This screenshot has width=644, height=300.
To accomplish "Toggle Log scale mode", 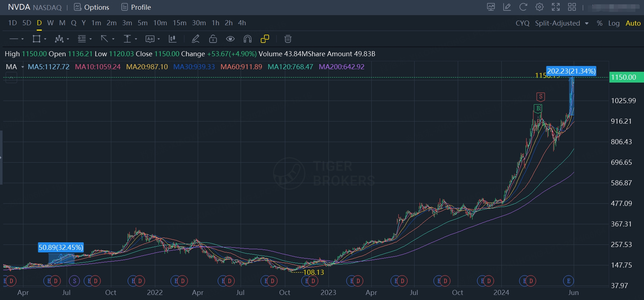I will (614, 23).
